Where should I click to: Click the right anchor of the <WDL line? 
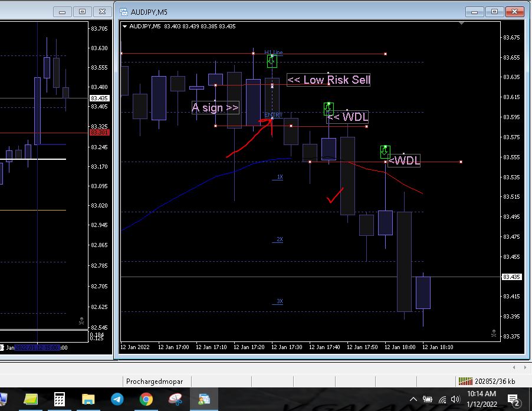(x=461, y=162)
